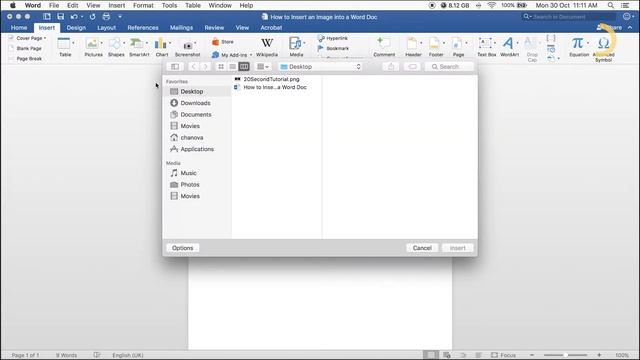This screenshot has height=360, width=640.
Task: Click the Print icon in title bar
Action: [106, 17]
